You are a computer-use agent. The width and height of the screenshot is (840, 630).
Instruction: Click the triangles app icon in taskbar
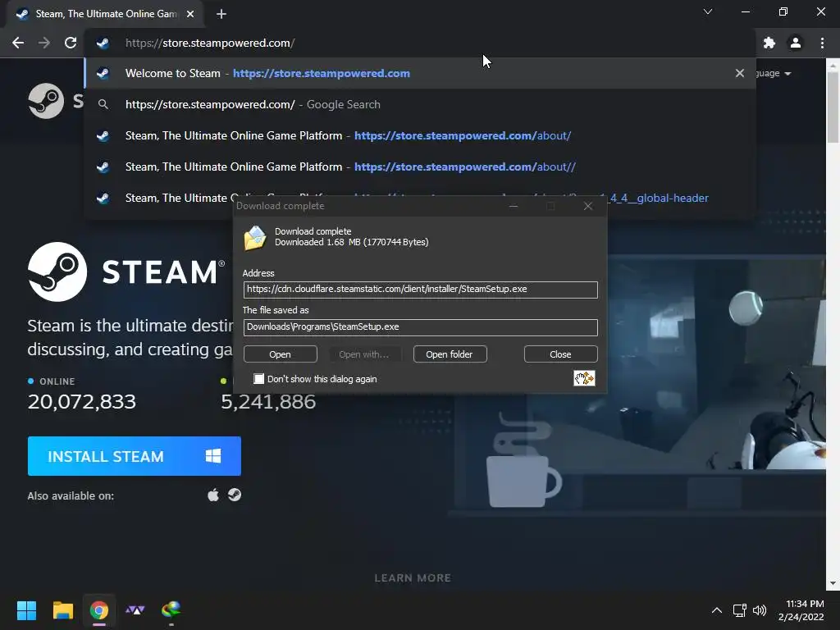point(135,610)
